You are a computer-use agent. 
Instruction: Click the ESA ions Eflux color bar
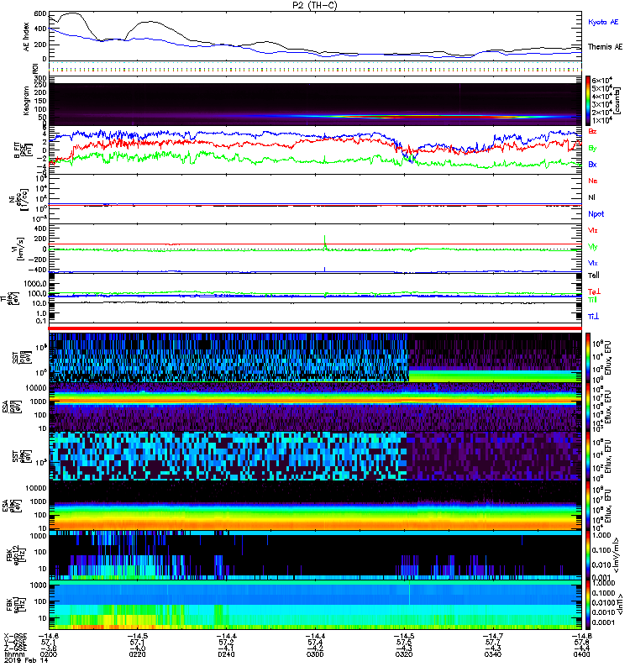[587, 407]
